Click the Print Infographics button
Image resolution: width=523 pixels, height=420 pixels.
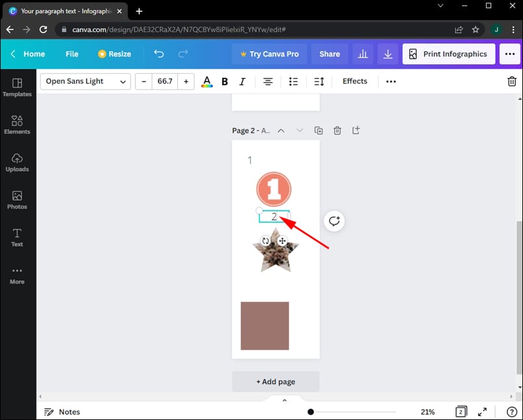[448, 54]
